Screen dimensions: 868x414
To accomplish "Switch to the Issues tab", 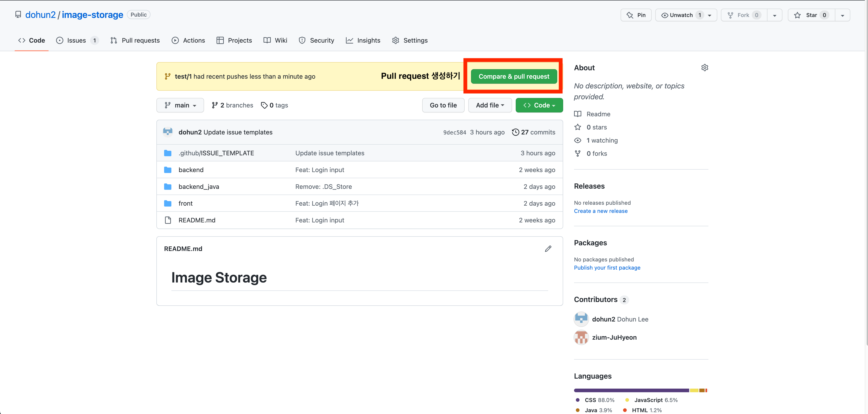I will pos(76,40).
